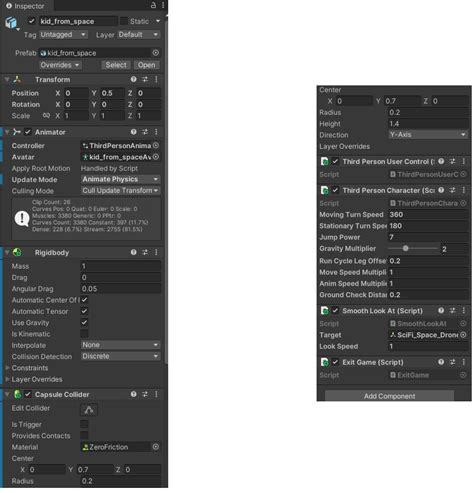This screenshot has height=493, width=474.
Task: Click the Position Y field showing 0.5
Action: click(x=112, y=93)
